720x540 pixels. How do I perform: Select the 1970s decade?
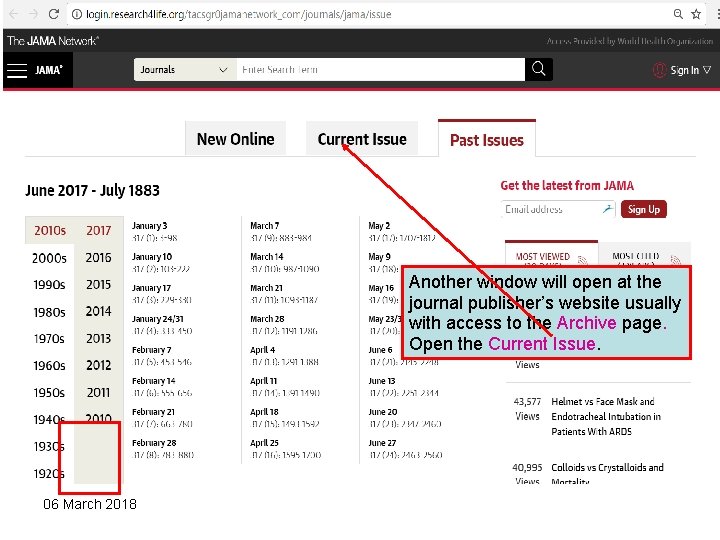coord(49,338)
